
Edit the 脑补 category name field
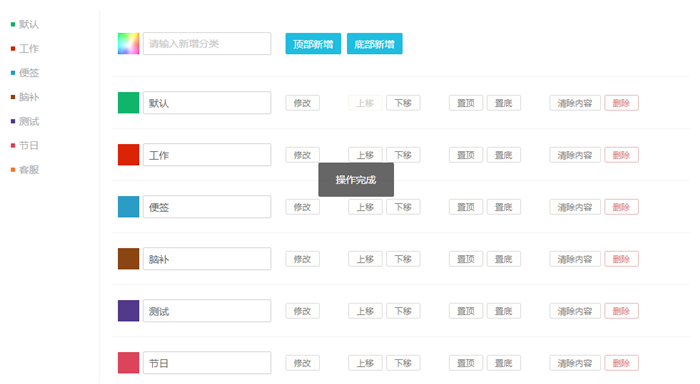pyautogui.click(x=207, y=259)
